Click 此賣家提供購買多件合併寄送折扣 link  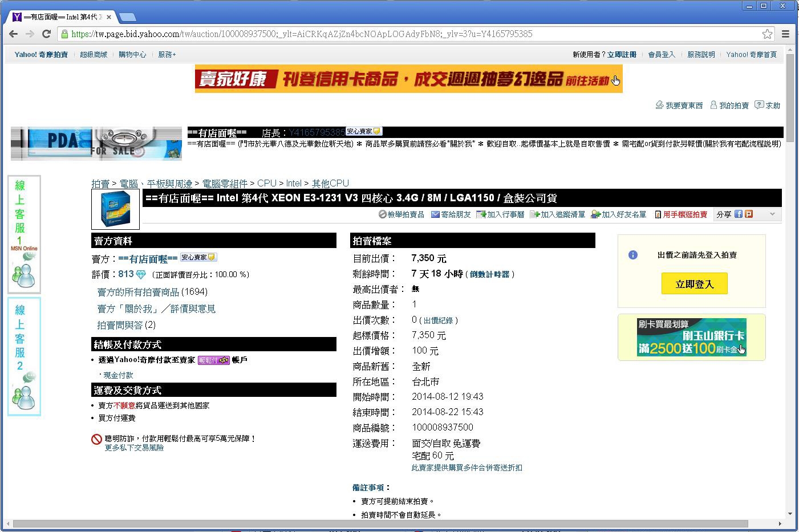pyautogui.click(x=467, y=468)
